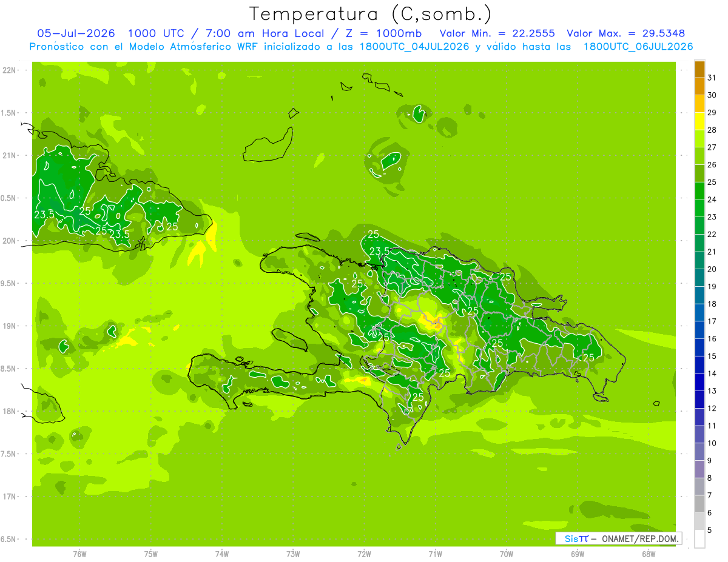Click the yellow 28 degree legend swatch
Image resolution: width=728 pixels, height=562 pixels.
coord(699,121)
